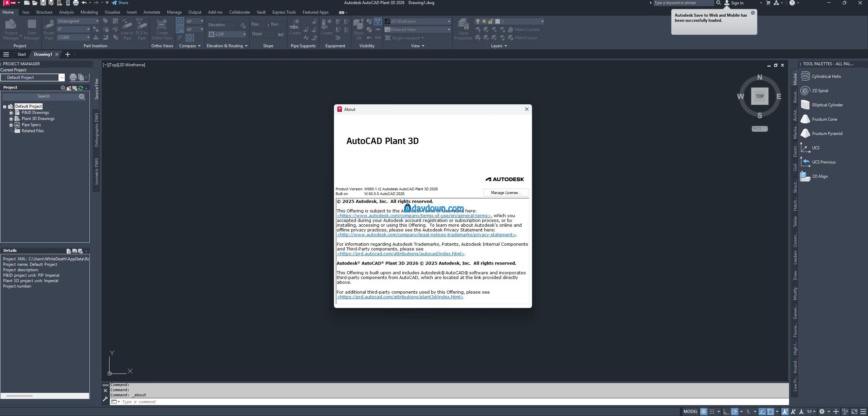Click the Customization menu icon in status bar

coord(863,412)
